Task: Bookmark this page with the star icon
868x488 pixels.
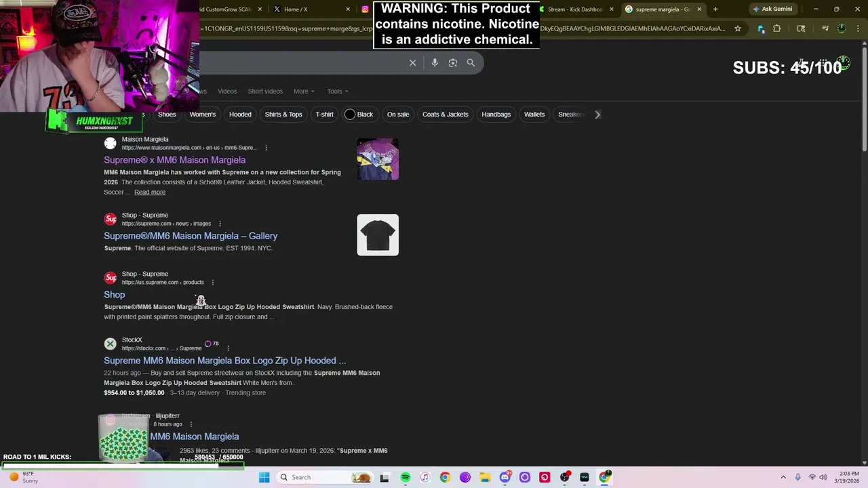Action: tap(738, 28)
